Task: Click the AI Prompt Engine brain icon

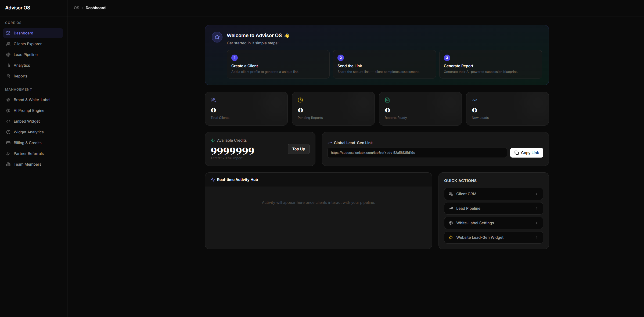Action: tap(8, 111)
